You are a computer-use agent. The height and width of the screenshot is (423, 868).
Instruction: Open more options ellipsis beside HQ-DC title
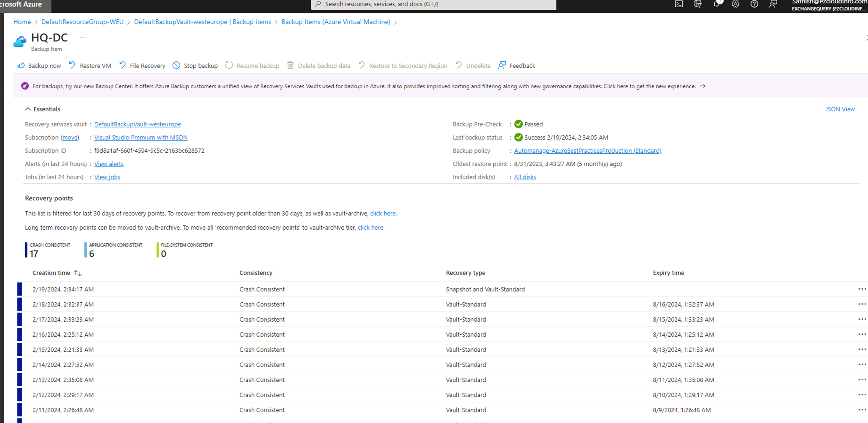83,38
